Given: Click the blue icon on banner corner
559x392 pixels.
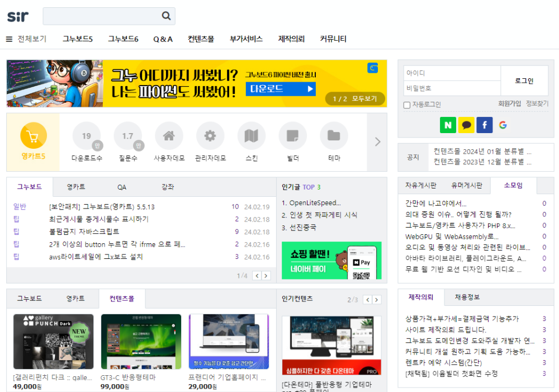Looking at the screenshot, I should (x=372, y=68).
